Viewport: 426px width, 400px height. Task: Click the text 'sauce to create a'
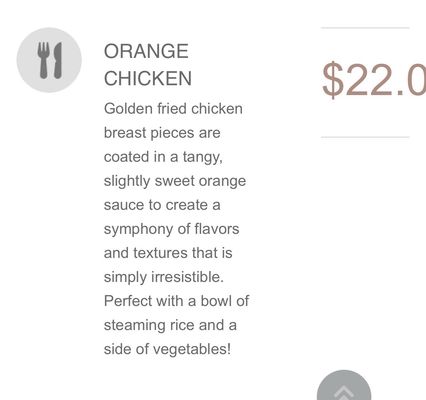[162, 205]
